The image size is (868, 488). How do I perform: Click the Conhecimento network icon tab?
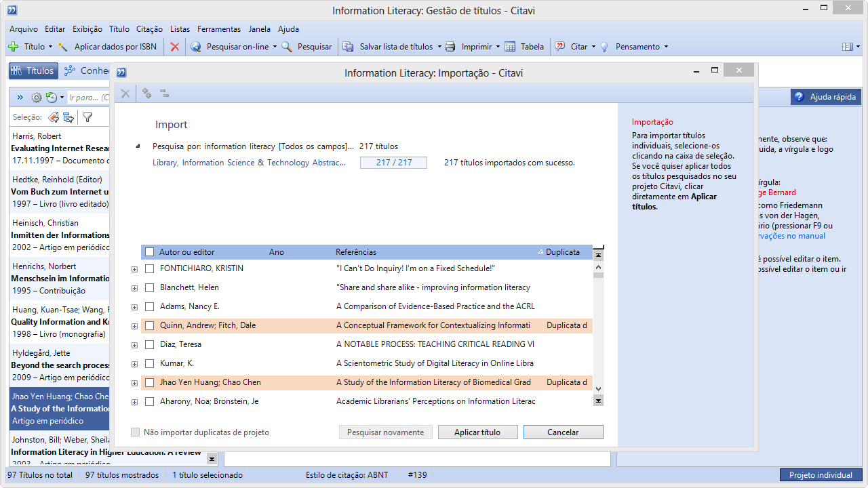(69, 70)
